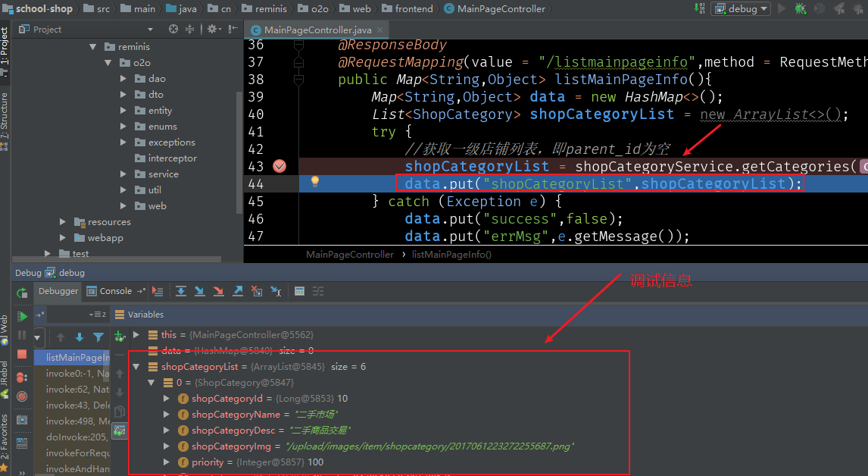The width and height of the screenshot is (868, 476).
Task: Click Run to Cursor icon
Action: 276,292
